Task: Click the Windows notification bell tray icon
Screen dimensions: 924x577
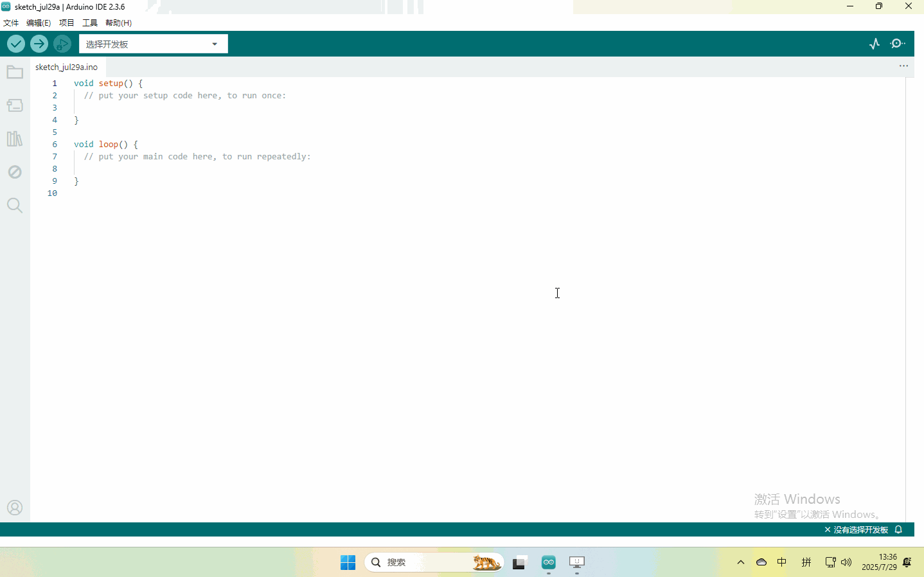Action: [x=907, y=562]
